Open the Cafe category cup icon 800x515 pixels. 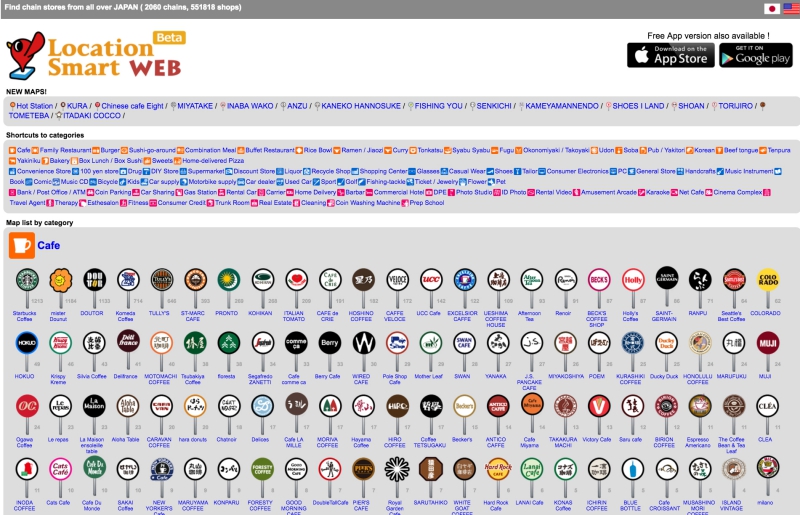tap(21, 246)
